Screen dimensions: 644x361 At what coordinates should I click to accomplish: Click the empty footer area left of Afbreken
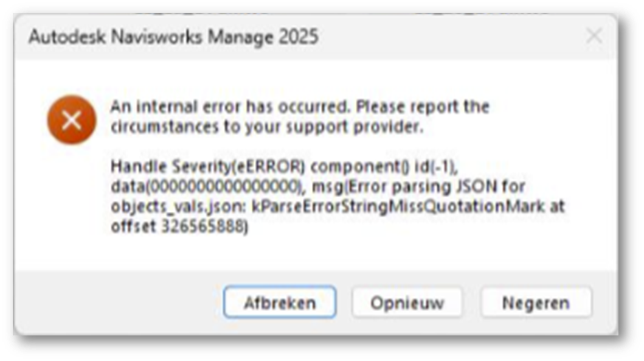point(116,303)
